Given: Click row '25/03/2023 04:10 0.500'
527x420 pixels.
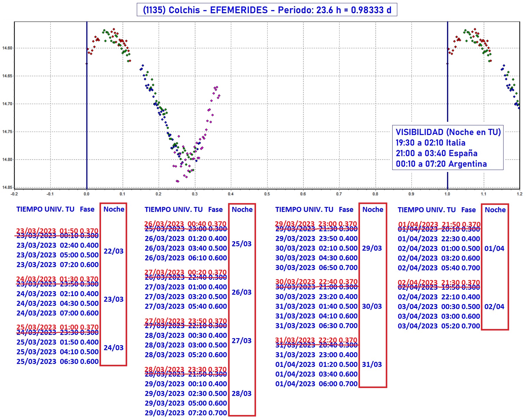Looking at the screenshot, I should point(58,352).
